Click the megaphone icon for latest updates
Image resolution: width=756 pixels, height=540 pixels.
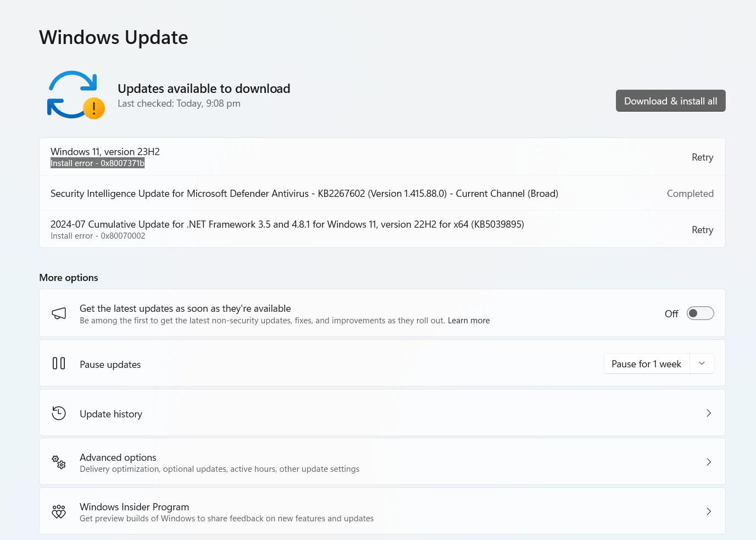(x=59, y=313)
